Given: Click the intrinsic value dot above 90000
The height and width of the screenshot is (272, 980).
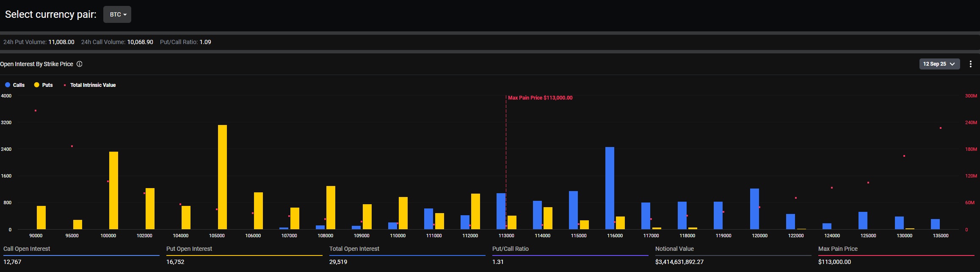Looking at the screenshot, I should [x=36, y=111].
